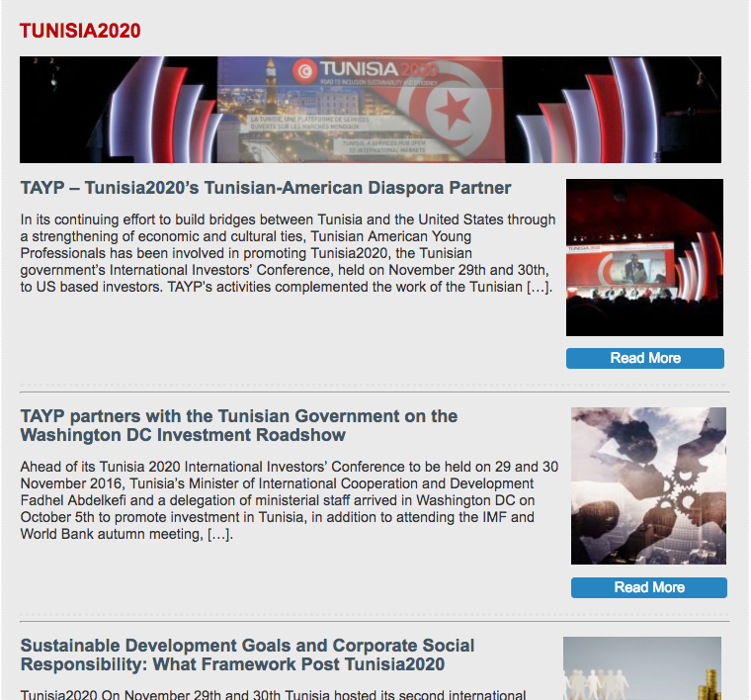Open Sustainable Development Goals and Corporate Social Responsibility article
751x700 pixels.
click(x=247, y=655)
